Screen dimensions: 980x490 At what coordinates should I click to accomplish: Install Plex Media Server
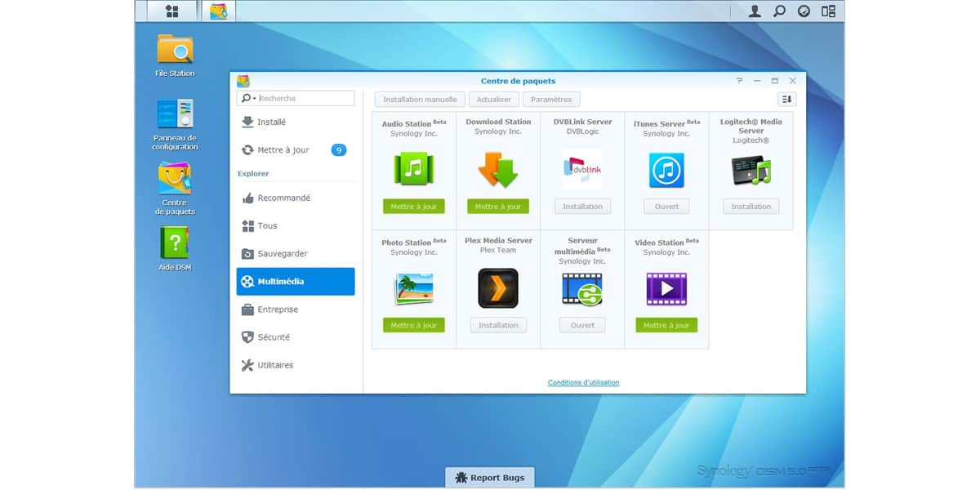pos(498,325)
